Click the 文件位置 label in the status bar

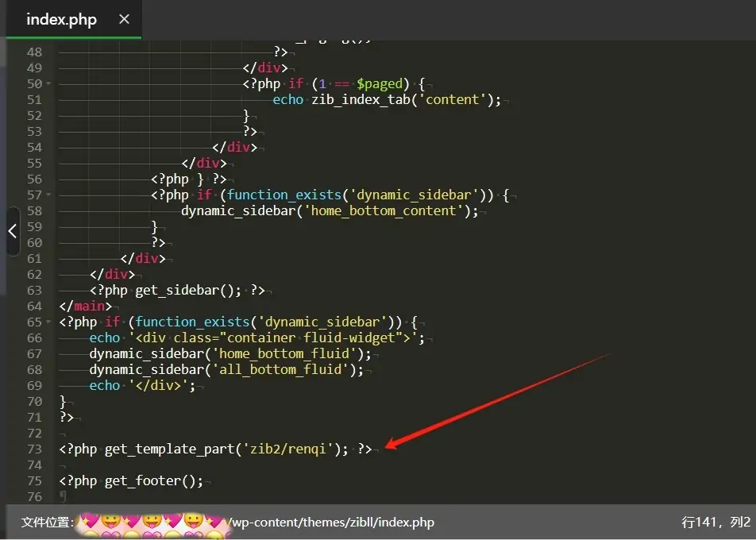pyautogui.click(x=46, y=522)
